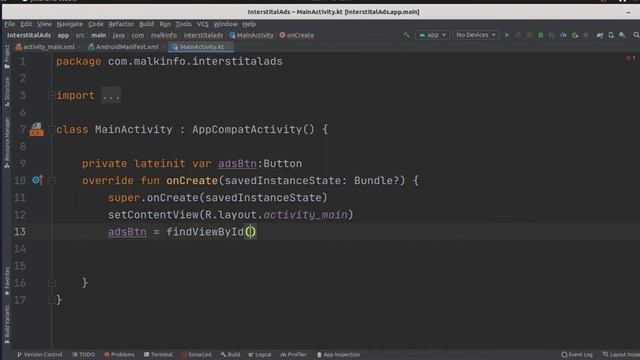Open the Code menu
The width and height of the screenshot is (640, 360).
[96, 24]
